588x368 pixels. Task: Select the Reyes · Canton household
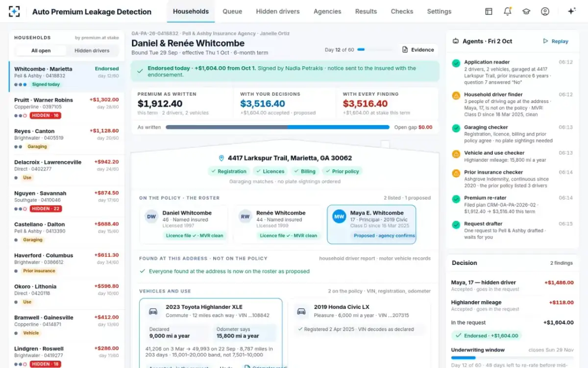point(67,139)
